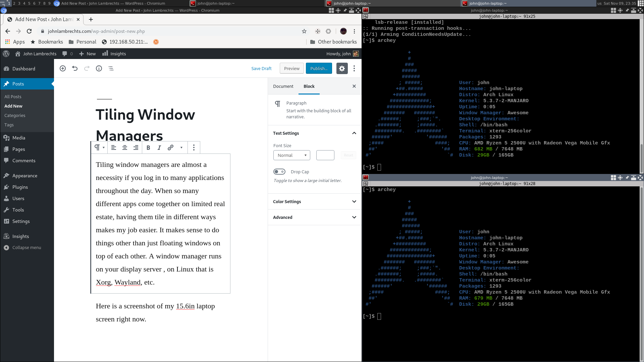Align paragraph text right
Image resolution: width=644 pixels, height=362 pixels.
tap(136, 147)
